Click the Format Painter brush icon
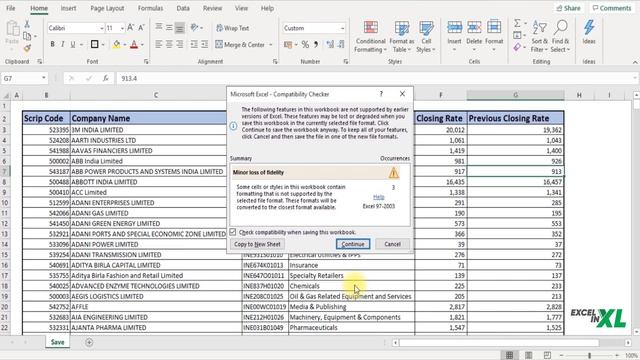640x360 pixels. [27, 49]
